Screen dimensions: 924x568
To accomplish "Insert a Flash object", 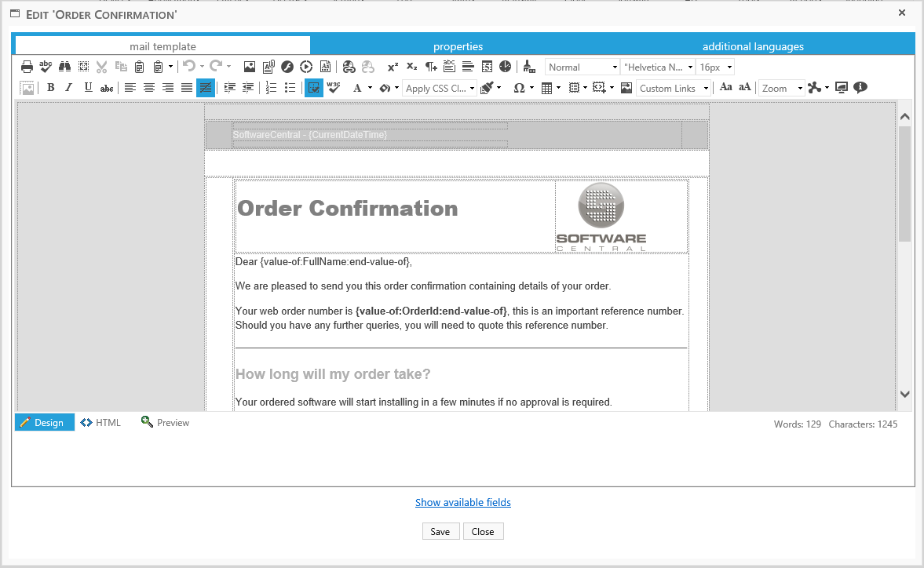I will click(x=287, y=67).
